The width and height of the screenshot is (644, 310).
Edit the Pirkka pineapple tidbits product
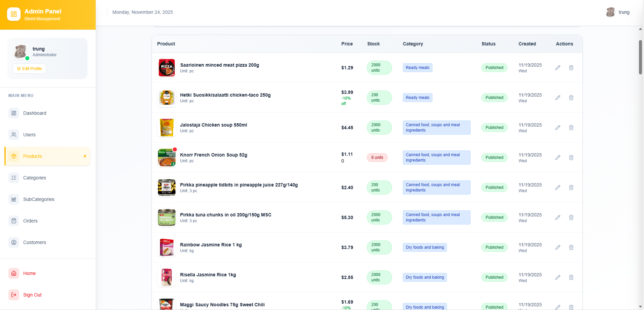(x=558, y=187)
